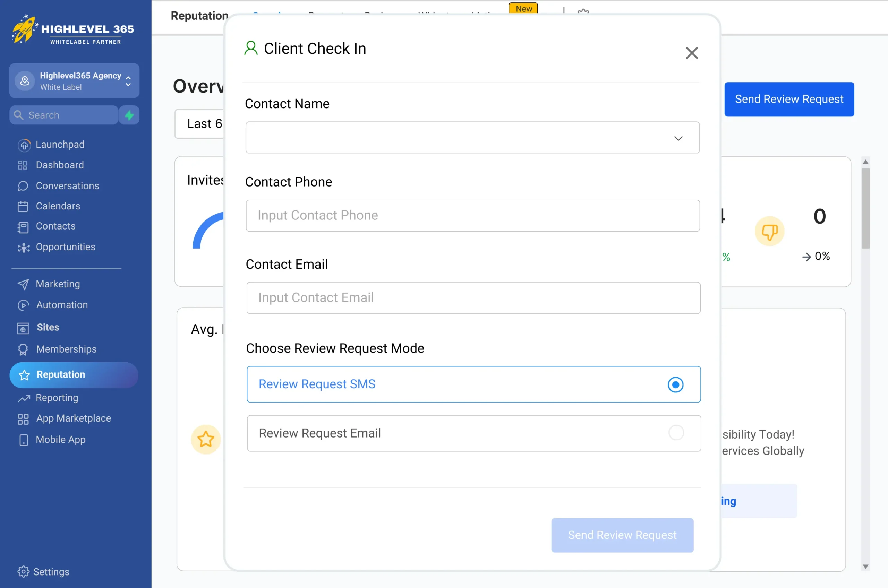Click the green lightning bolt quick-action icon
The image size is (888, 588).
tap(129, 115)
